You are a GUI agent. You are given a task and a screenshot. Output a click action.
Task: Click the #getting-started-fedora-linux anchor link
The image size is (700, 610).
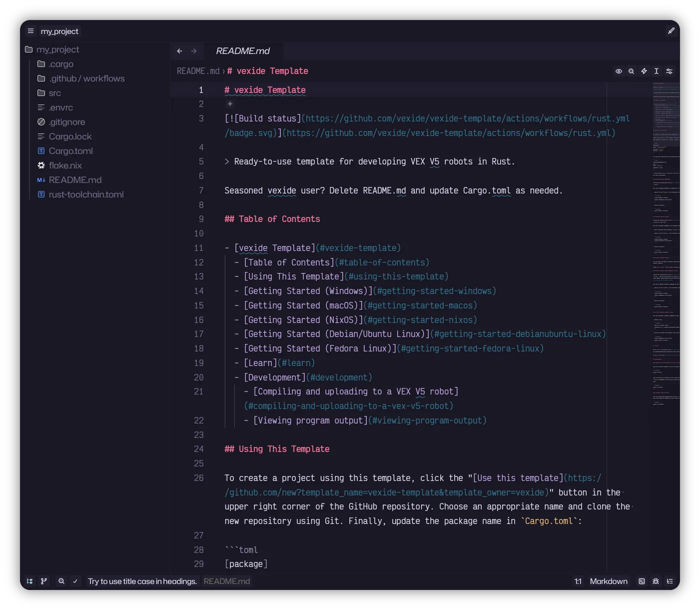pyautogui.click(x=470, y=348)
